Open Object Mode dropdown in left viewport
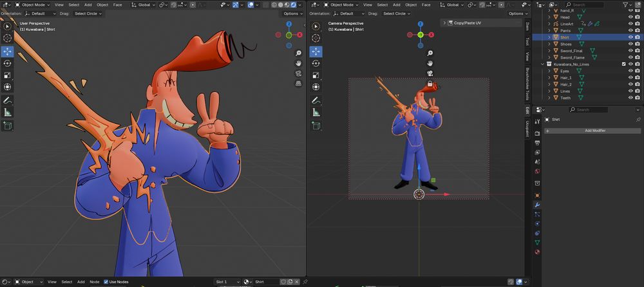 click(x=33, y=5)
